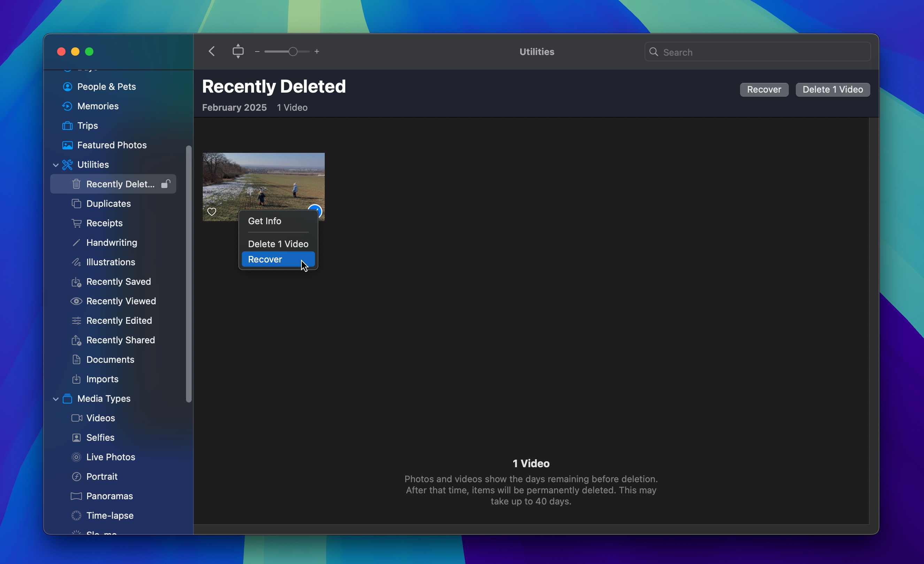Click the rotate/aspect toolbar icon

pyautogui.click(x=238, y=51)
